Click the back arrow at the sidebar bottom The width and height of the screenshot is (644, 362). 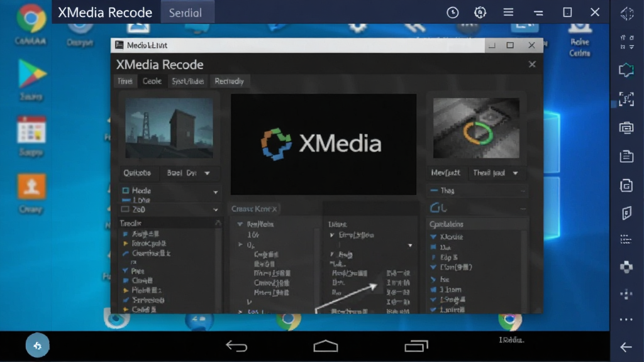pos(626,347)
